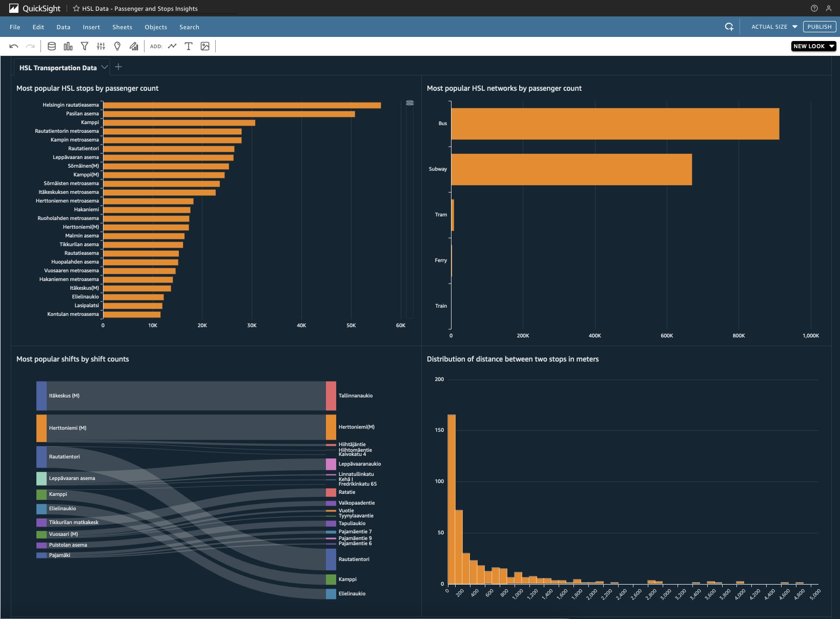Click the 'Ferry' network axis label
The height and width of the screenshot is (619, 840).
pos(441,261)
